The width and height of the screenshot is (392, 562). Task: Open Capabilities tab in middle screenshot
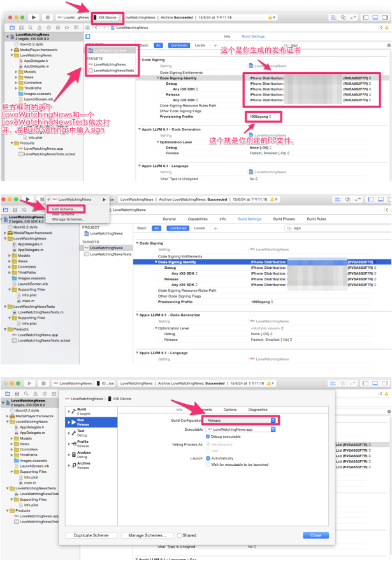198,219
